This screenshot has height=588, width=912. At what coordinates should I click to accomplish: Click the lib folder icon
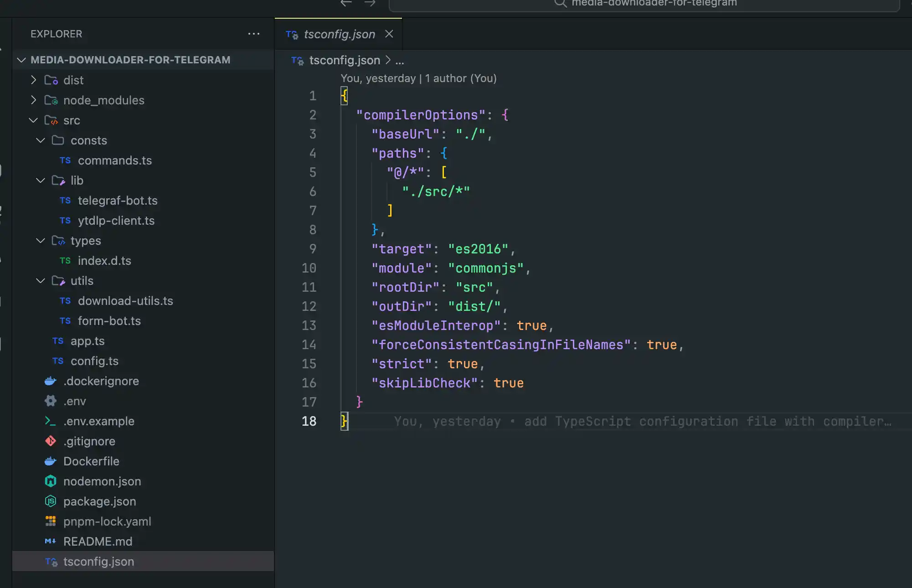tap(58, 181)
